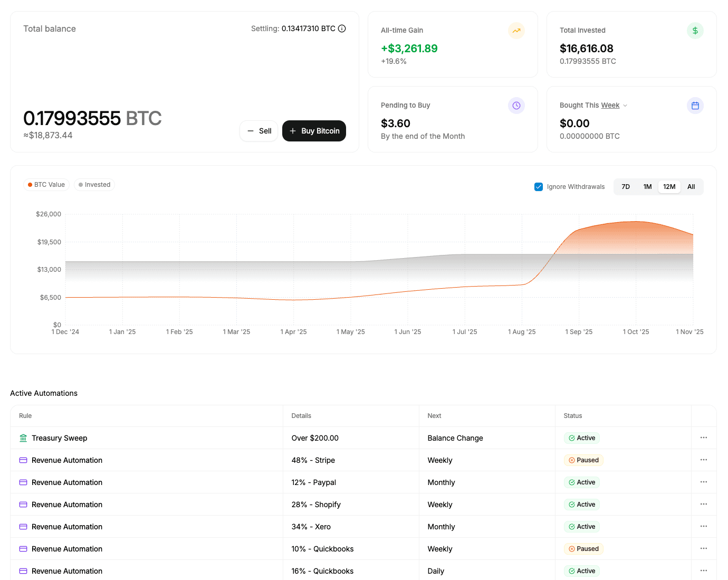Click the Sell button
This screenshot has width=728, height=580.
259,131
